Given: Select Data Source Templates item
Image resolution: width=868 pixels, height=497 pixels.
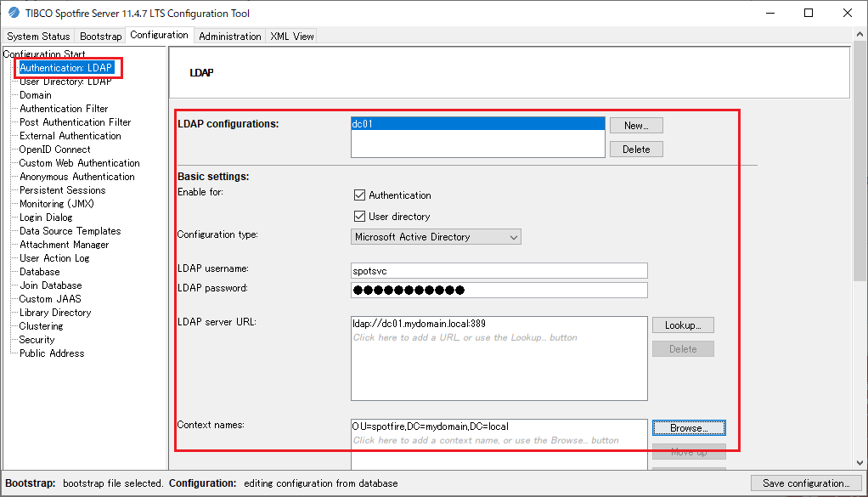Looking at the screenshot, I should point(70,231).
